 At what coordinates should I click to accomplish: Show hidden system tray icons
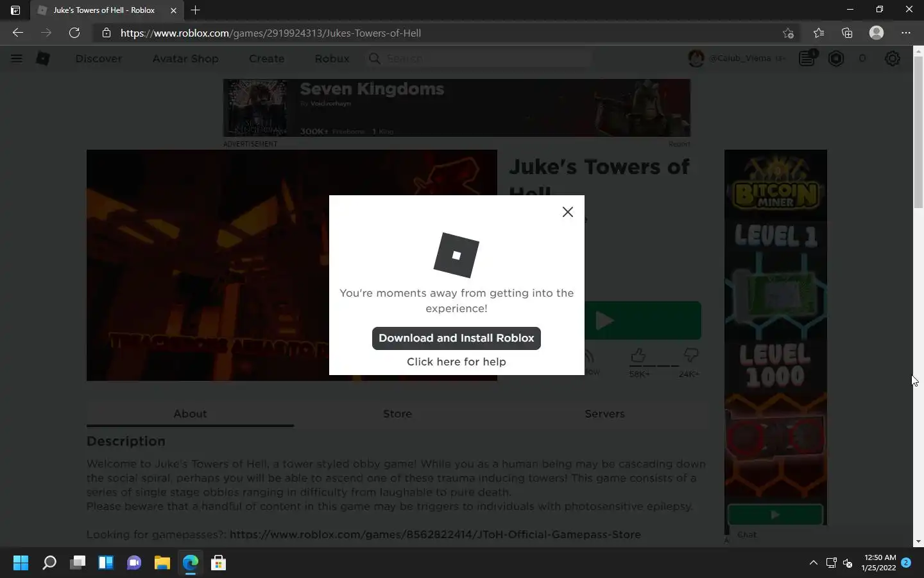click(x=813, y=563)
